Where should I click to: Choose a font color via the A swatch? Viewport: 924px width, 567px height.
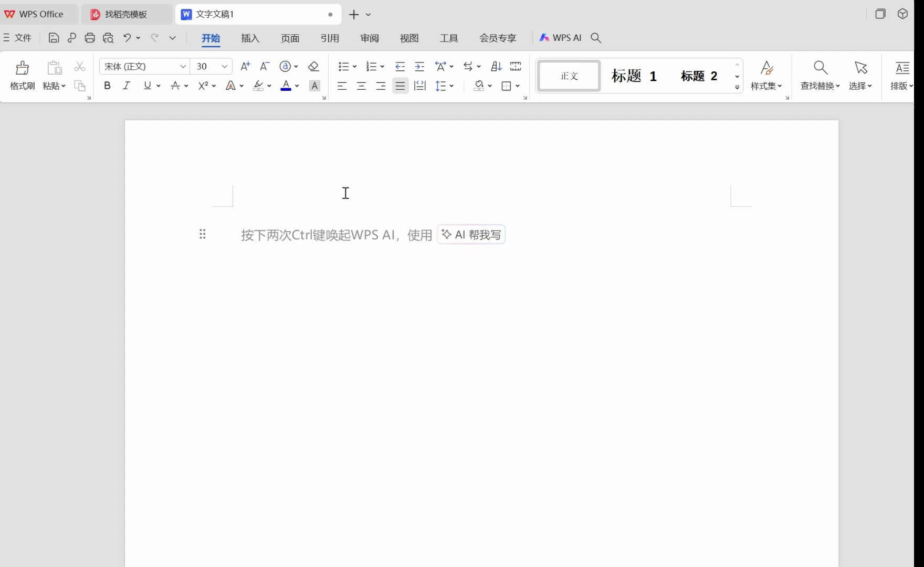[x=287, y=86]
